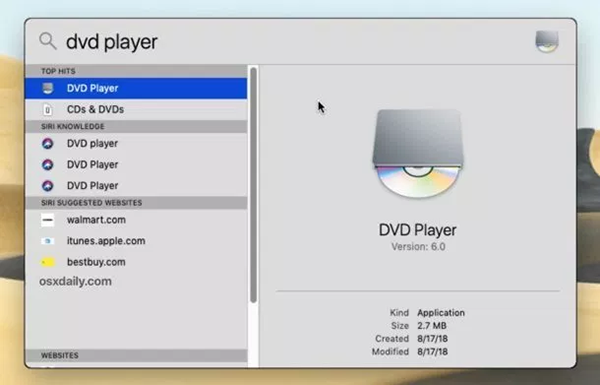Open the walmart.com suggested website
Viewport: 600px width, 385px height.
tap(136, 220)
